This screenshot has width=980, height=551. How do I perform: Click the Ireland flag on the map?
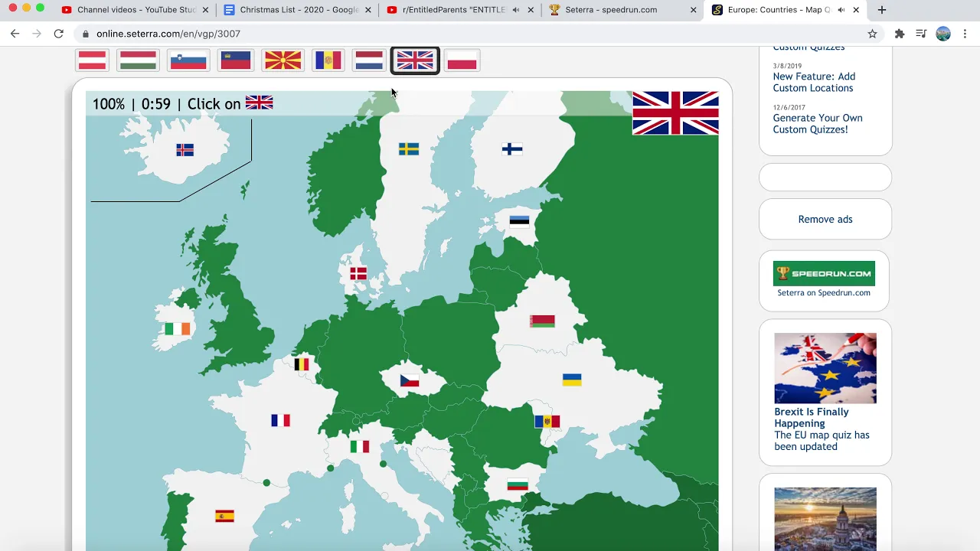[x=178, y=329]
